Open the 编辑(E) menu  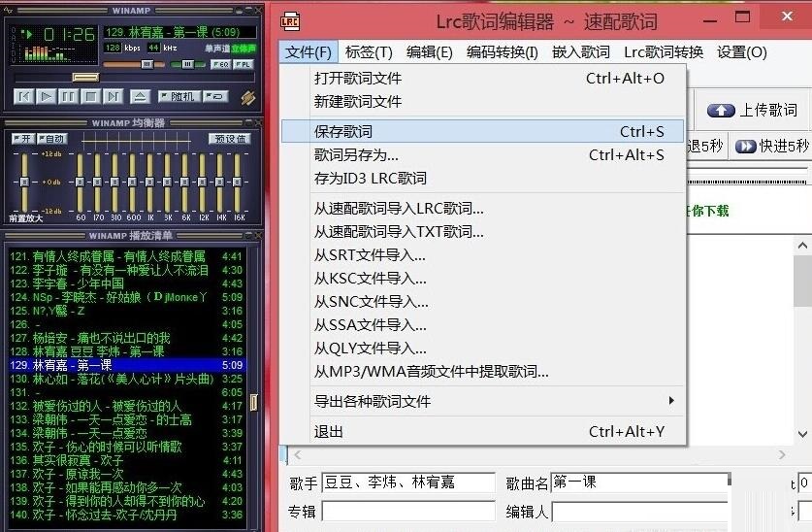click(x=430, y=52)
